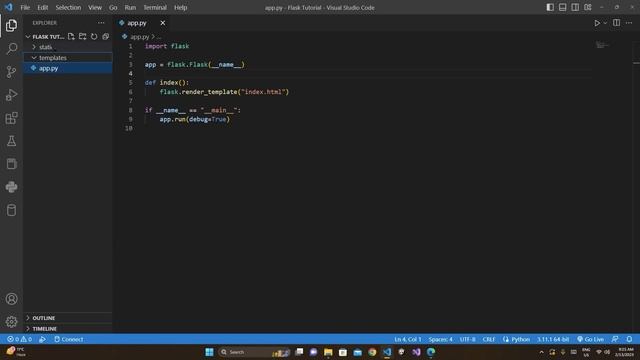Open the notifications bell in status bar
This screenshot has height=360, width=640.
point(629,339)
